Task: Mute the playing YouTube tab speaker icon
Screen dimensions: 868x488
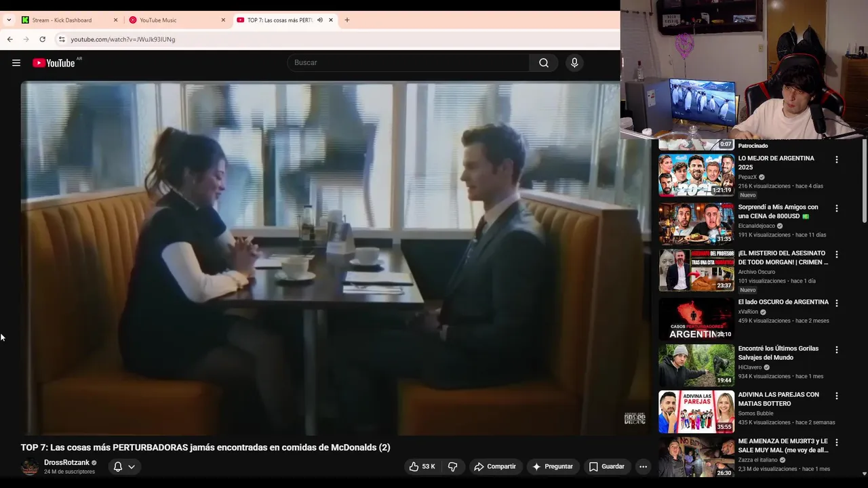Action: [319, 20]
